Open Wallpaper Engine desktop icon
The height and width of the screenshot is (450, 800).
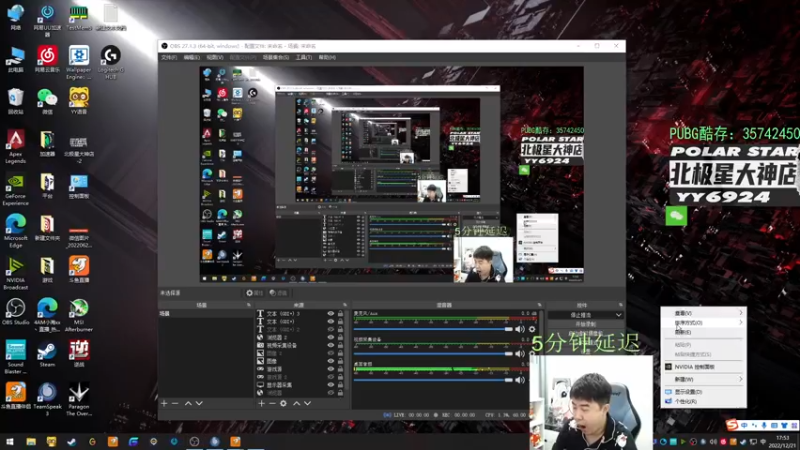pyautogui.click(x=79, y=62)
